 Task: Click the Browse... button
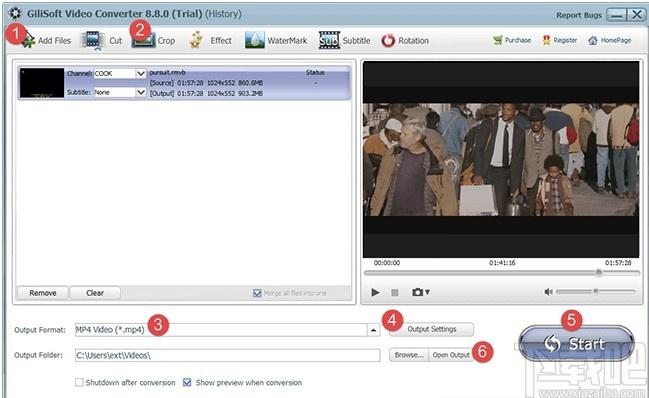[409, 355]
